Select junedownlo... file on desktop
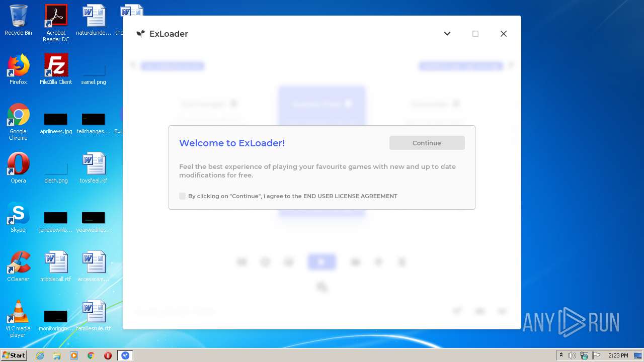644x362 pixels. (56, 222)
